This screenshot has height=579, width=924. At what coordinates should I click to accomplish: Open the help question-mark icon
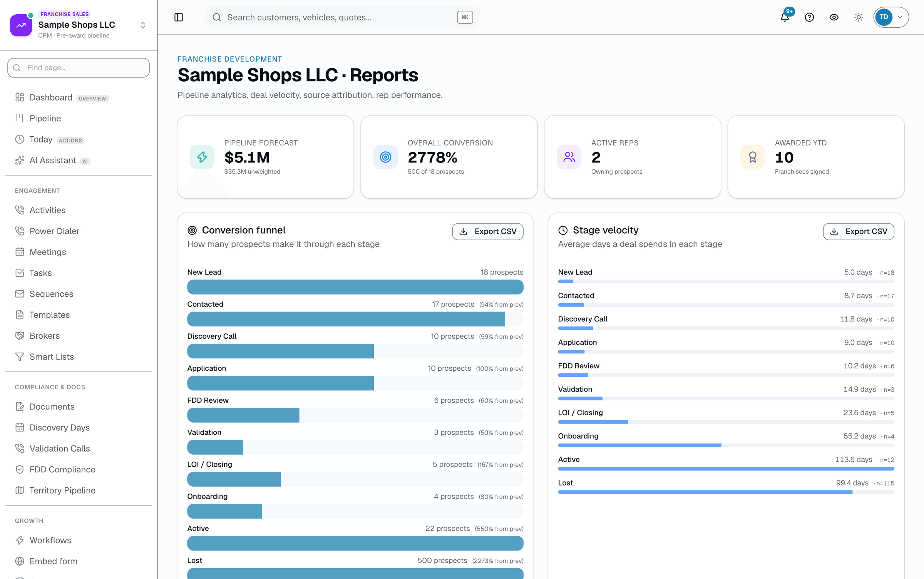click(x=809, y=17)
